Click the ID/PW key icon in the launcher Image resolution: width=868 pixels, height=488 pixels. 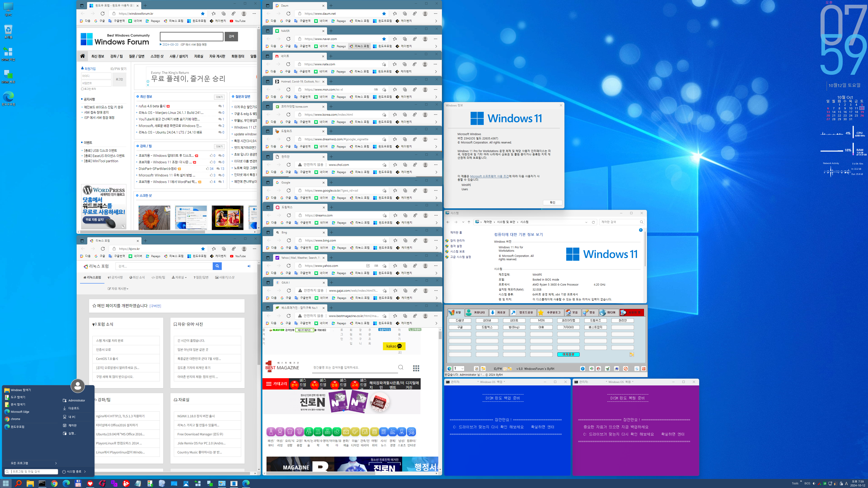505,369
